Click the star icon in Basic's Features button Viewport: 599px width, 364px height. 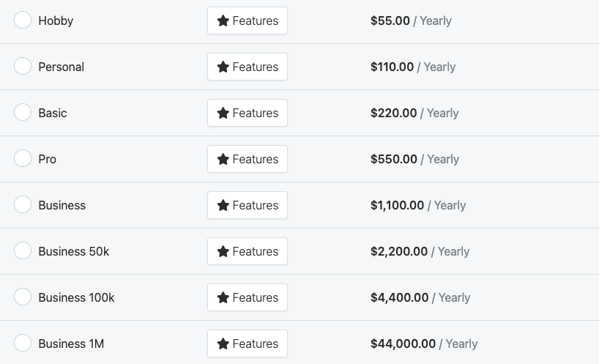[x=223, y=113]
